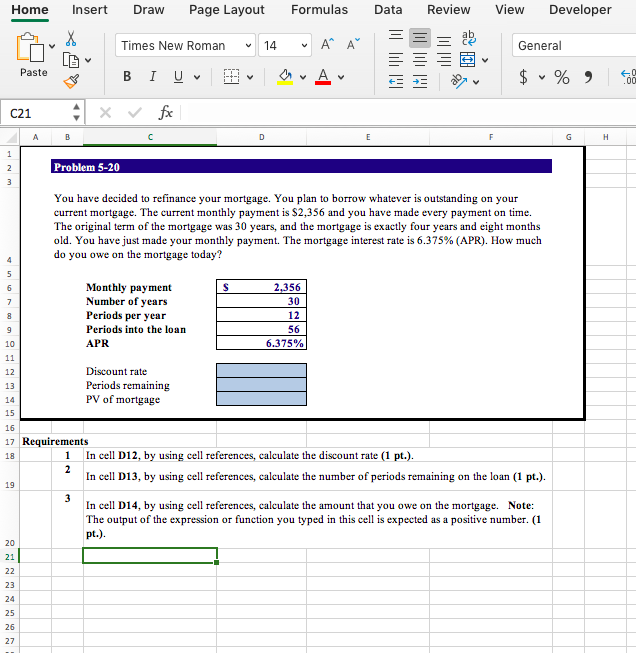Expand borders dropdown arrow
636x653 pixels.
click(250, 77)
